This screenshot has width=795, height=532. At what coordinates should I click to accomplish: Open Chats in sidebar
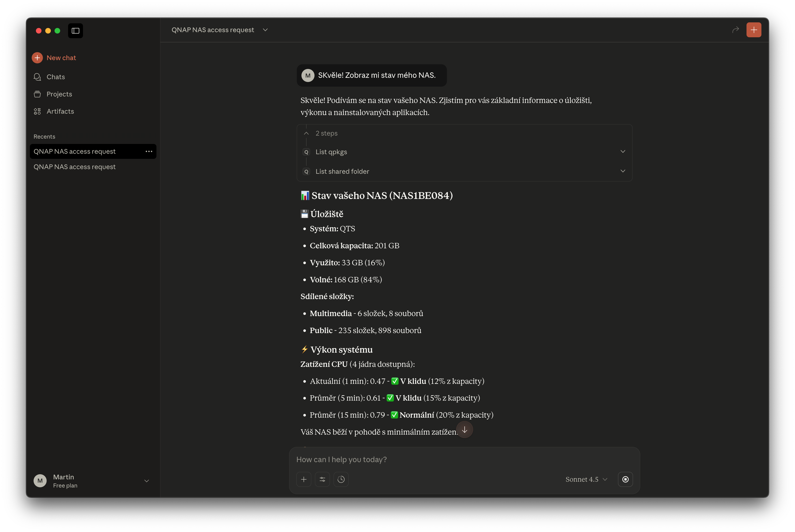55,77
